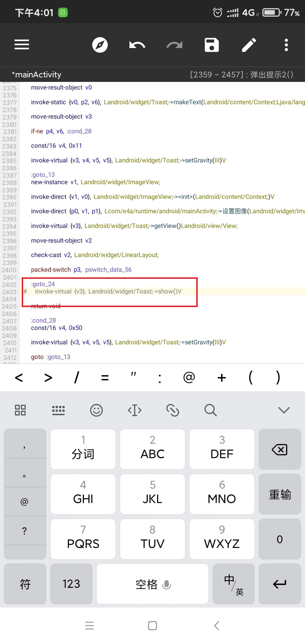Tap the new-instance v1 ImageView line
This screenshot has width=305, height=644.
point(96,182)
